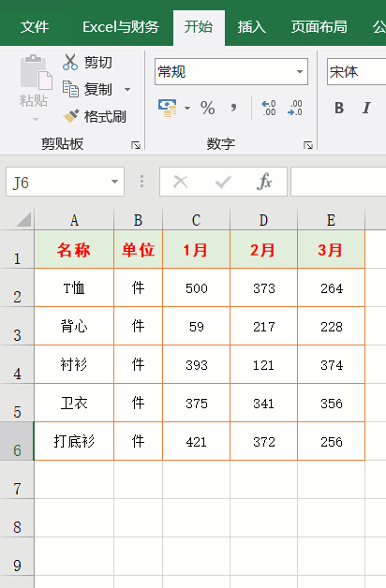Image resolution: width=386 pixels, height=588 pixels.
Task: Open the font name dropdown 宋体
Action: tap(356, 71)
